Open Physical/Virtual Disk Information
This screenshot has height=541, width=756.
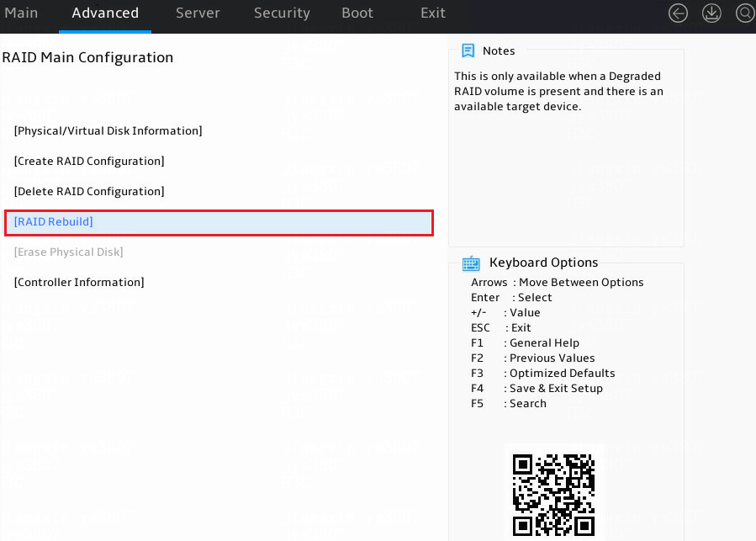point(108,130)
